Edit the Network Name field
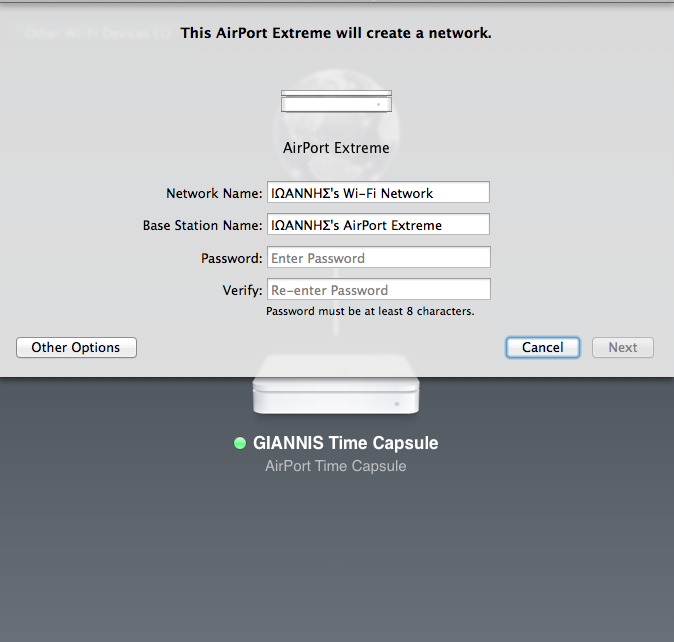Screen dimensions: 674x642 [378, 192]
